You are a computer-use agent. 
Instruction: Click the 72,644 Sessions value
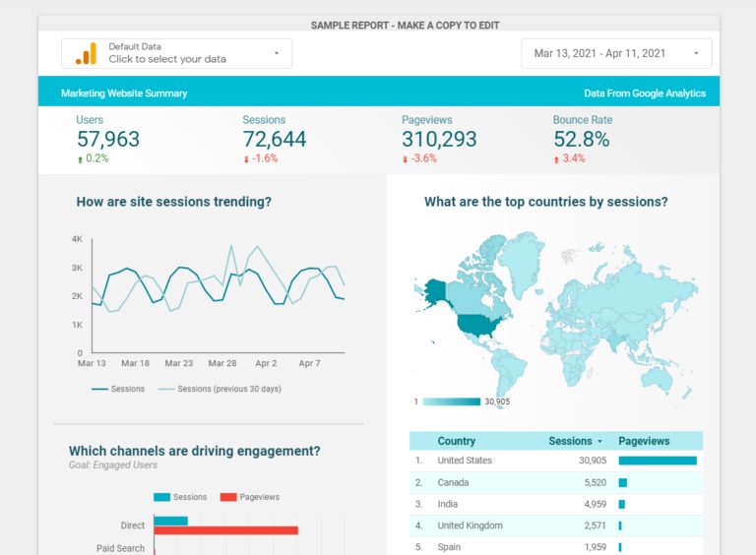tap(275, 139)
